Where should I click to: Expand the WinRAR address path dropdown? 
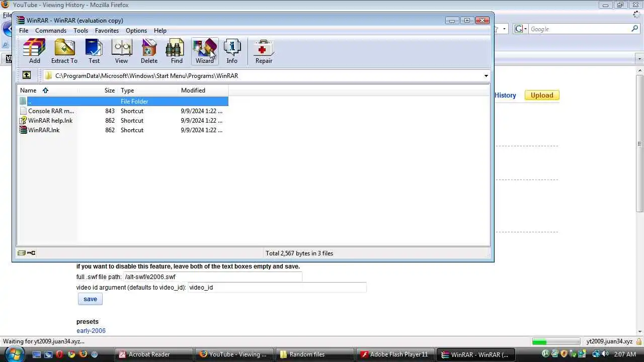click(486, 76)
